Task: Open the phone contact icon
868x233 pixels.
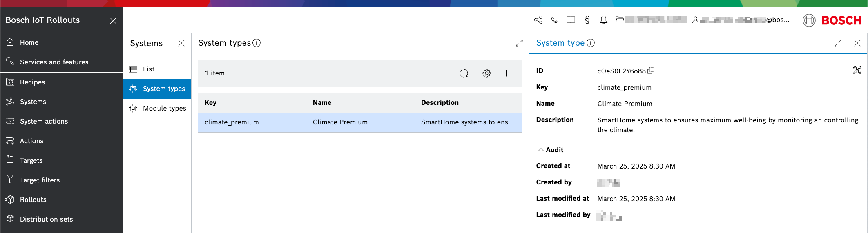Action: [x=554, y=20]
